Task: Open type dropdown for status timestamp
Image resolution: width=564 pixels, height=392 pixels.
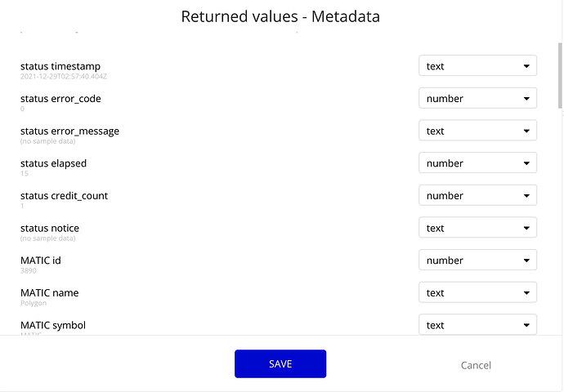Action: [x=477, y=66]
